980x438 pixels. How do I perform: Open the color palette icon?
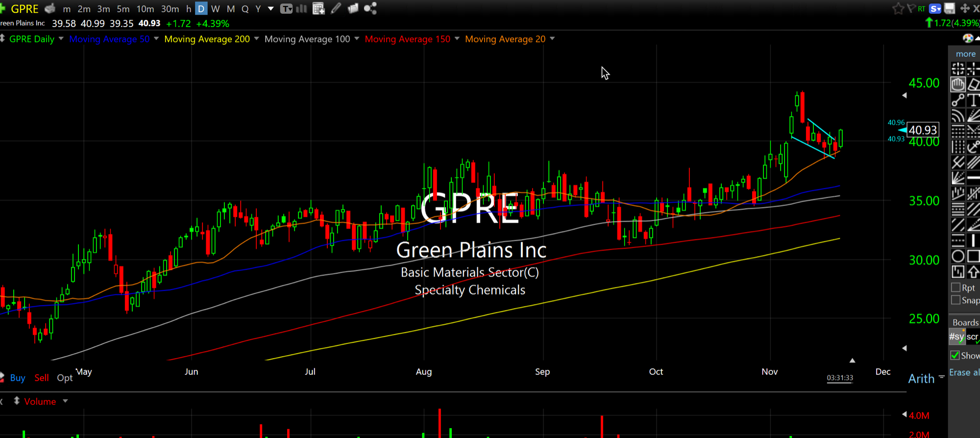point(967,38)
